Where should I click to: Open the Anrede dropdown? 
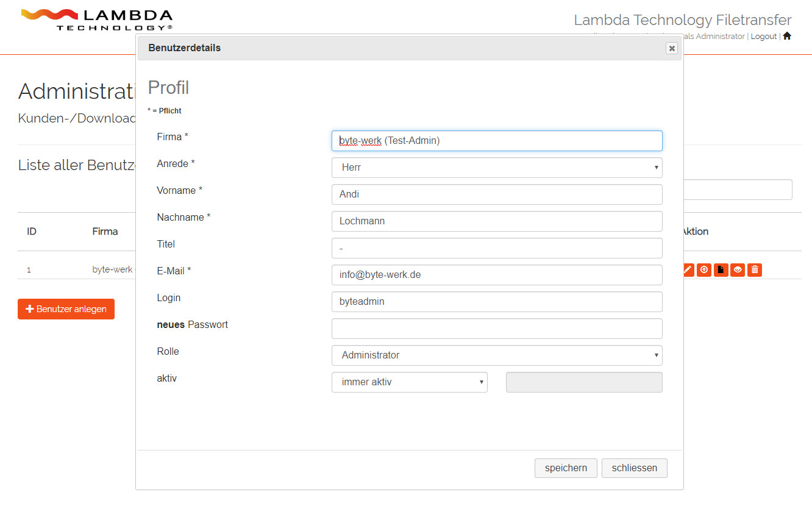tap(496, 168)
